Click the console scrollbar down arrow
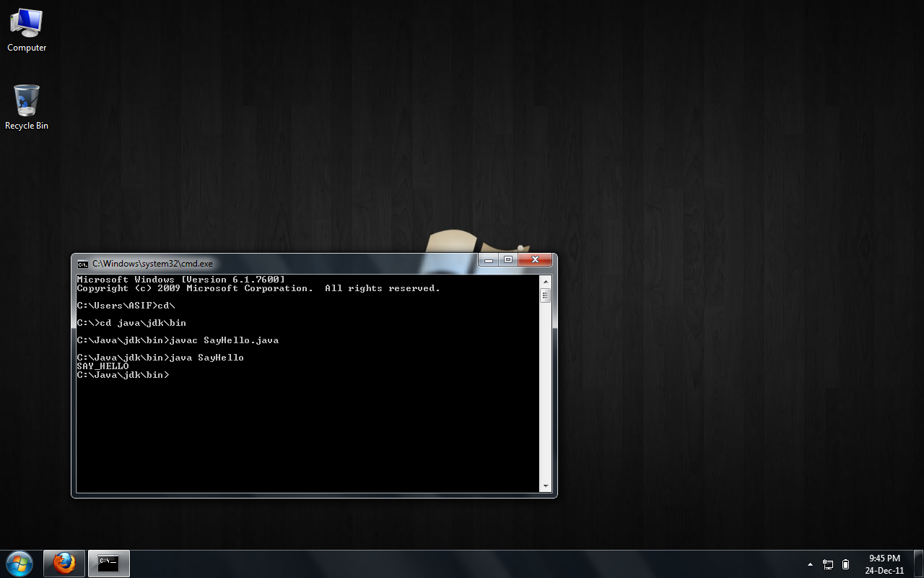This screenshot has width=924, height=578. pos(546,486)
